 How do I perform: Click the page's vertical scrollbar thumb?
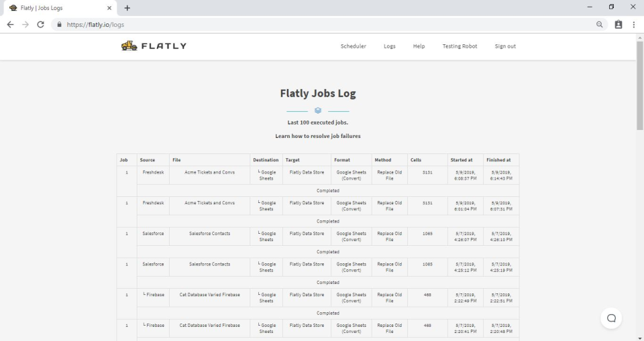[x=639, y=86]
